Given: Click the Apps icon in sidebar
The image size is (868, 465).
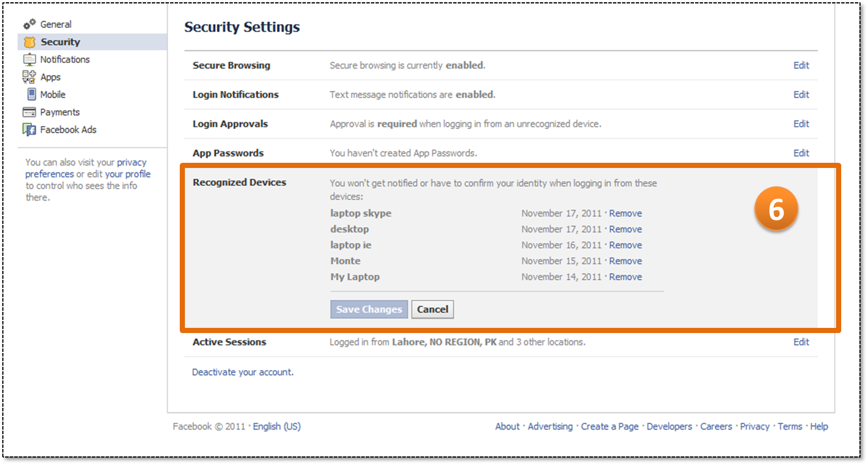Looking at the screenshot, I should point(29,77).
